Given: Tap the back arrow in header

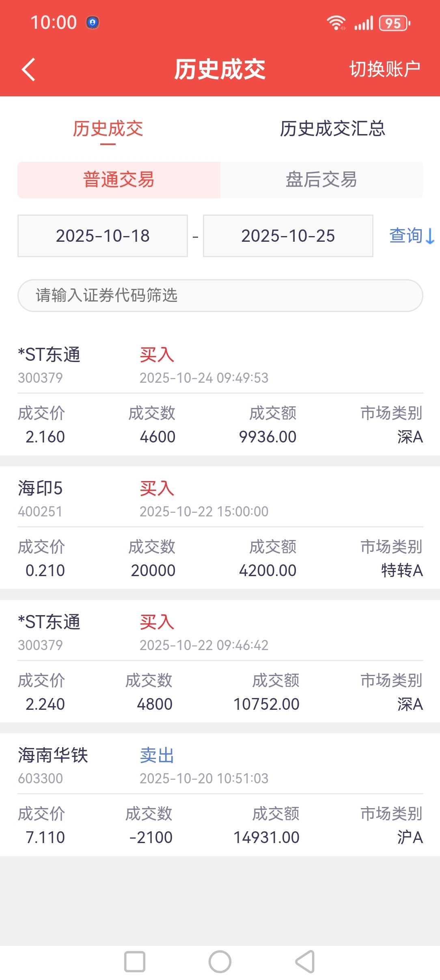Looking at the screenshot, I should tap(28, 69).
